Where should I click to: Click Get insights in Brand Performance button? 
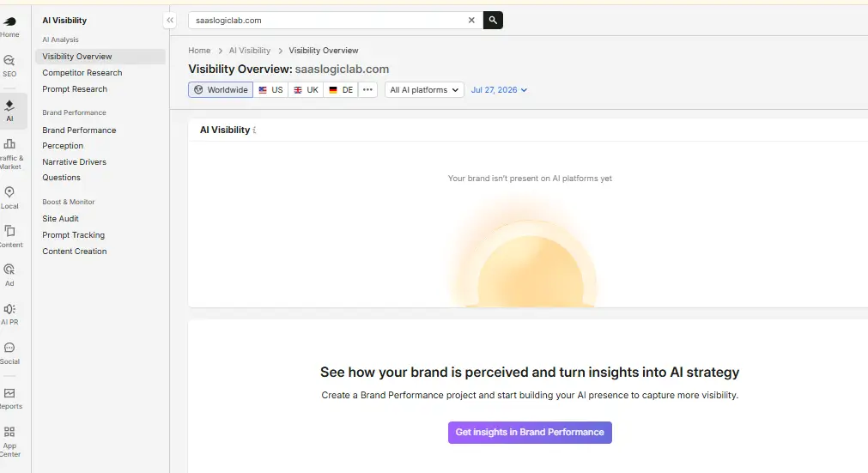pos(530,432)
